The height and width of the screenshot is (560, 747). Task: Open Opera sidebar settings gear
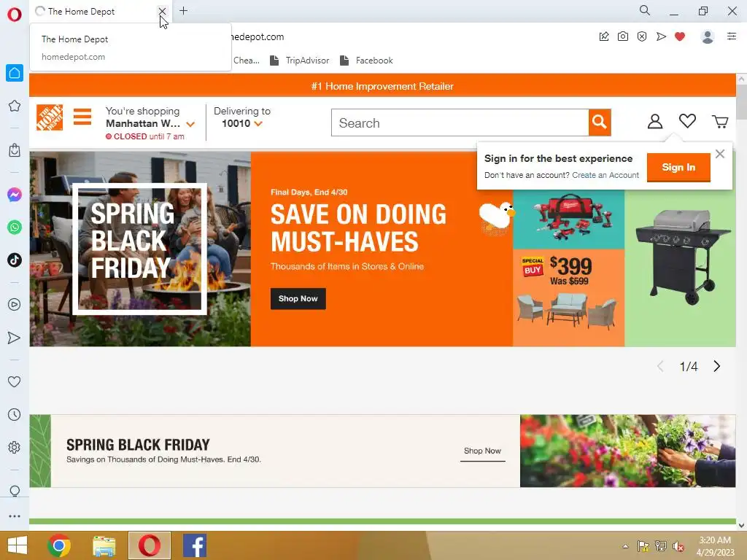coord(15,447)
